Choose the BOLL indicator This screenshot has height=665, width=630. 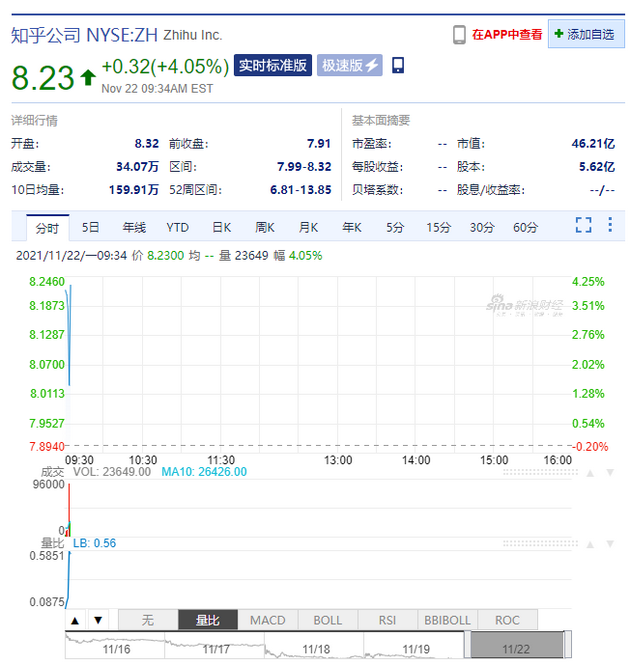328,620
